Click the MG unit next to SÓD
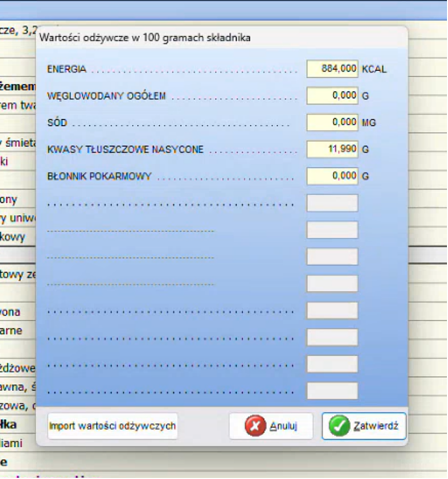This screenshot has height=479, width=448. (368, 123)
